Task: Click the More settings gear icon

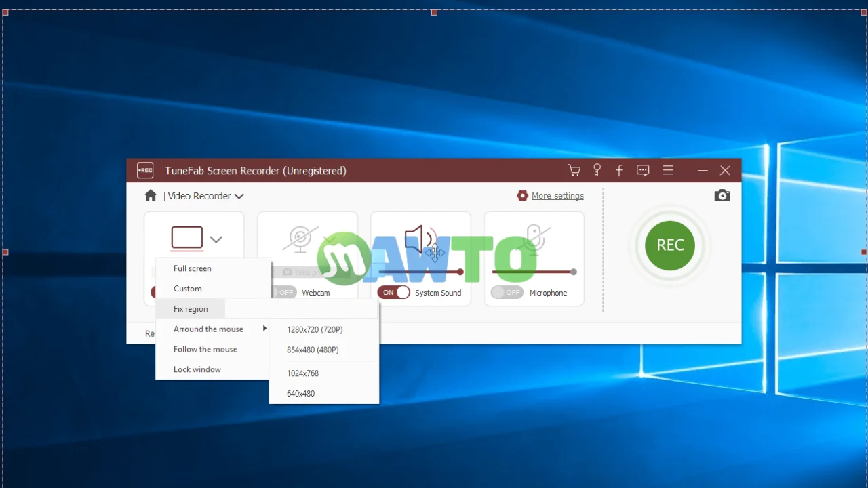Action: (x=522, y=196)
